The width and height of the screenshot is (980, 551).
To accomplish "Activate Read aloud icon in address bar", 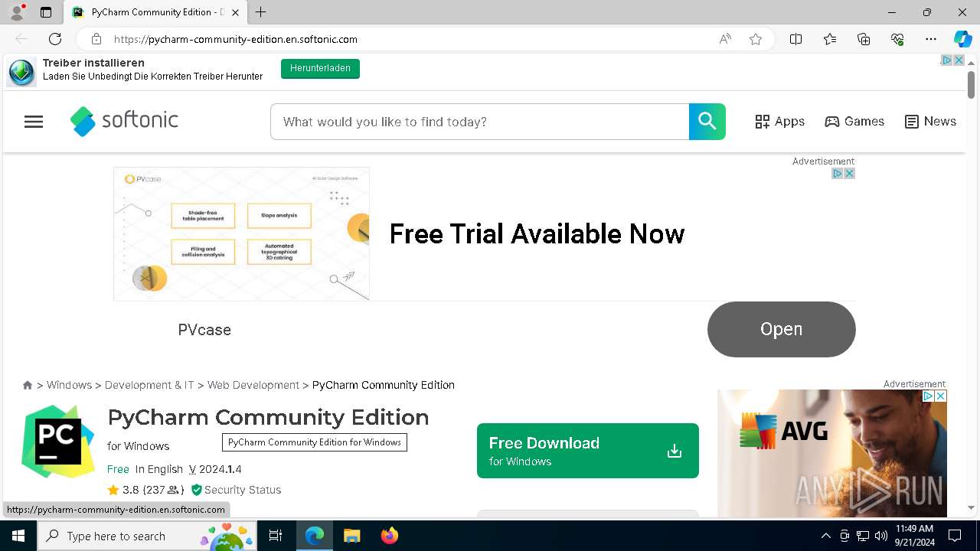I will (725, 39).
